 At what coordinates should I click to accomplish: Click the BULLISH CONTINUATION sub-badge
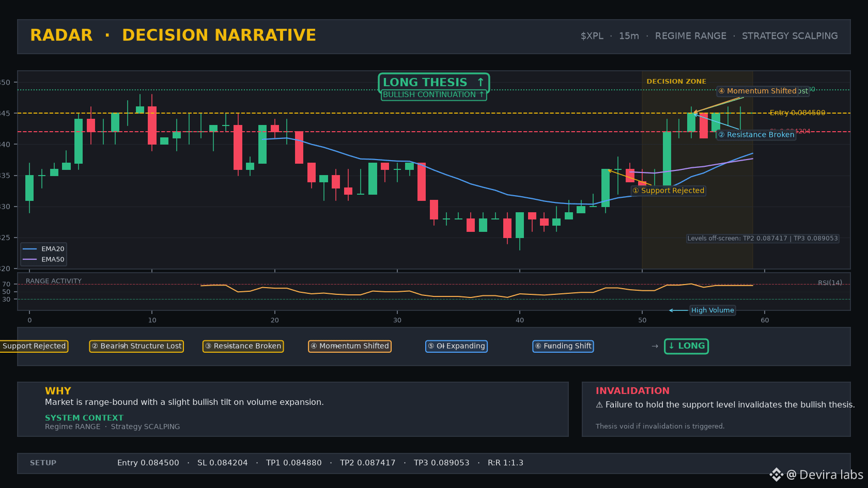click(x=433, y=95)
